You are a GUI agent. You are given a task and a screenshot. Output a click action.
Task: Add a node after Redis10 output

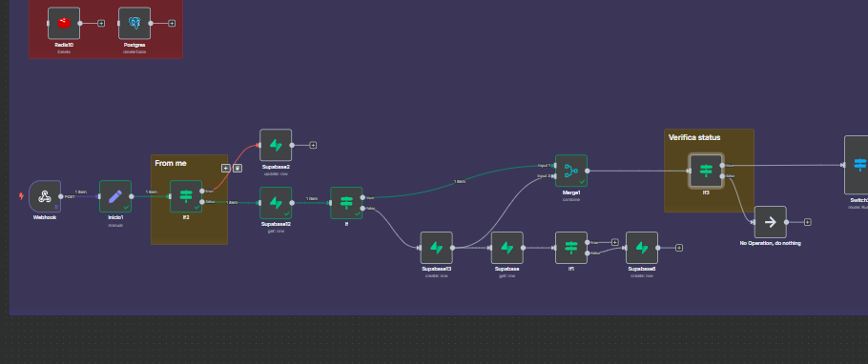tap(101, 23)
